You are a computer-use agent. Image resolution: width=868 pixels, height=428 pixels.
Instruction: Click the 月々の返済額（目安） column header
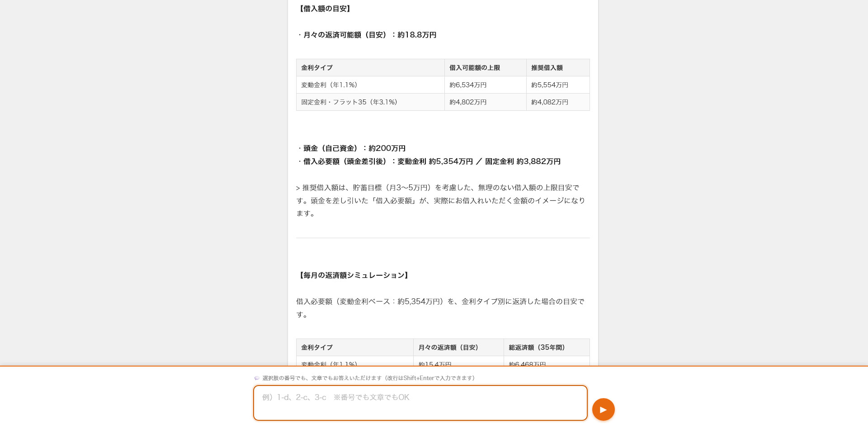tap(458, 348)
